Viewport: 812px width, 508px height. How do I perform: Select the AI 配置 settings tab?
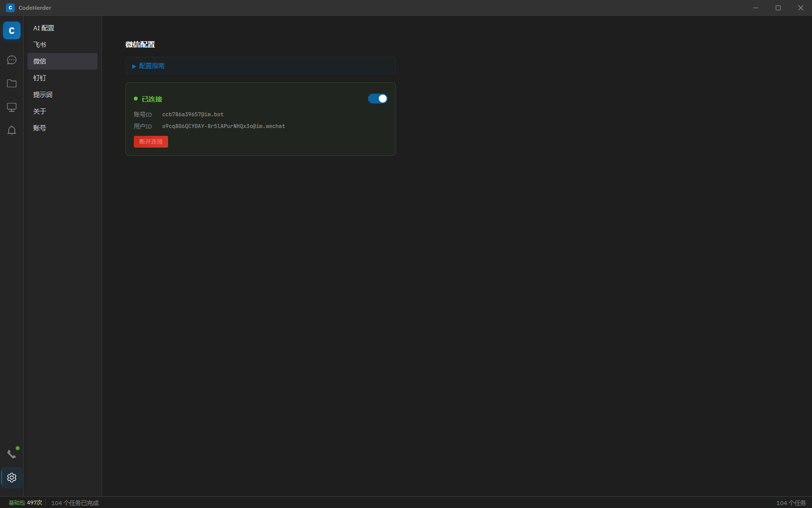(62, 28)
